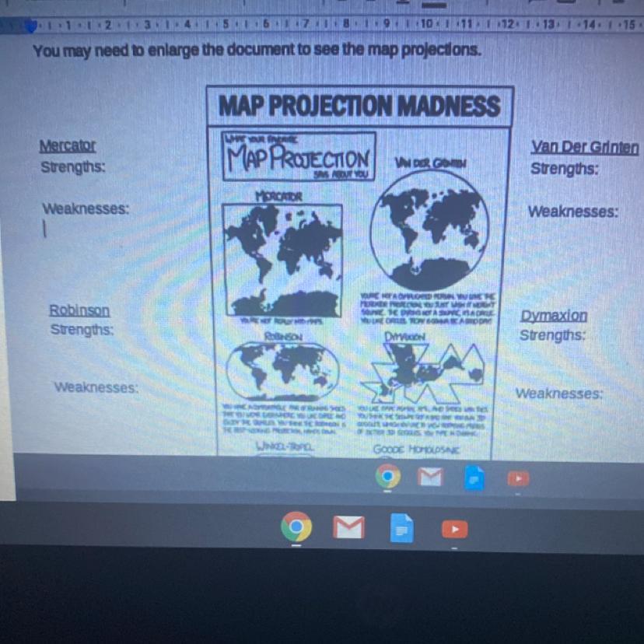Click the 'MAP PROJECTION MADNESS' image title
This screenshot has height=644, width=644.
(359, 106)
